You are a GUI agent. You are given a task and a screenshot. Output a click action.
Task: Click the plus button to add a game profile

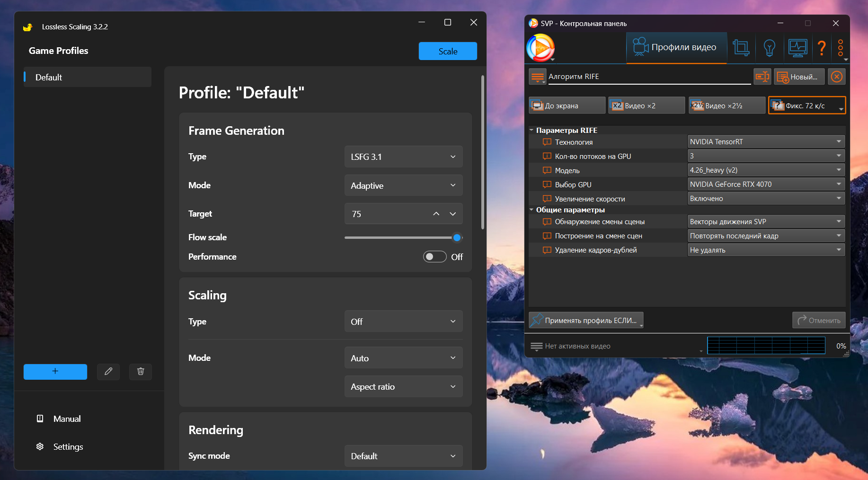click(x=55, y=372)
